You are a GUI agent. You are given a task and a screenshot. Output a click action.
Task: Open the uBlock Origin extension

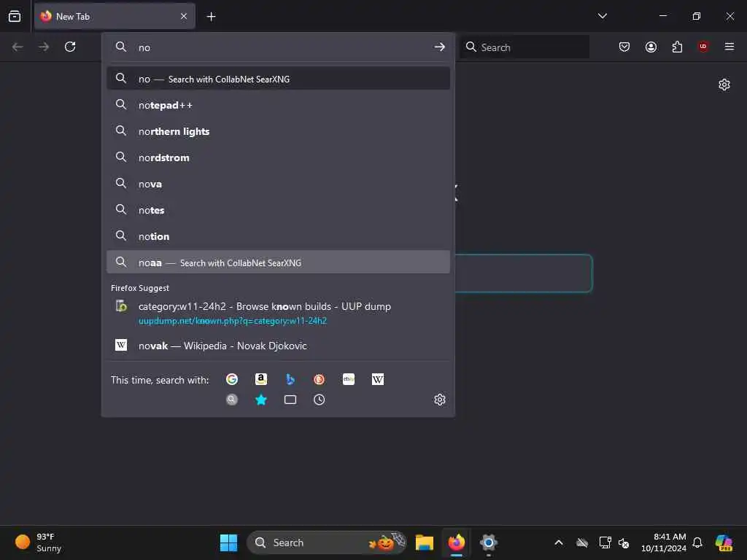point(703,47)
